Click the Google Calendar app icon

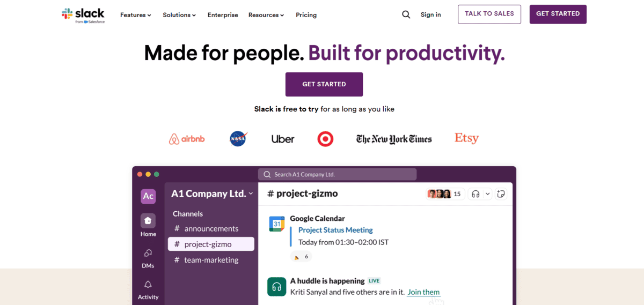[x=277, y=224]
